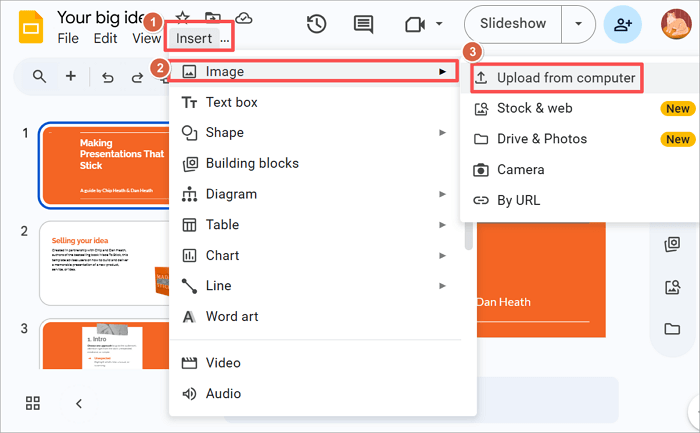Switch to grid view icon

point(33,403)
